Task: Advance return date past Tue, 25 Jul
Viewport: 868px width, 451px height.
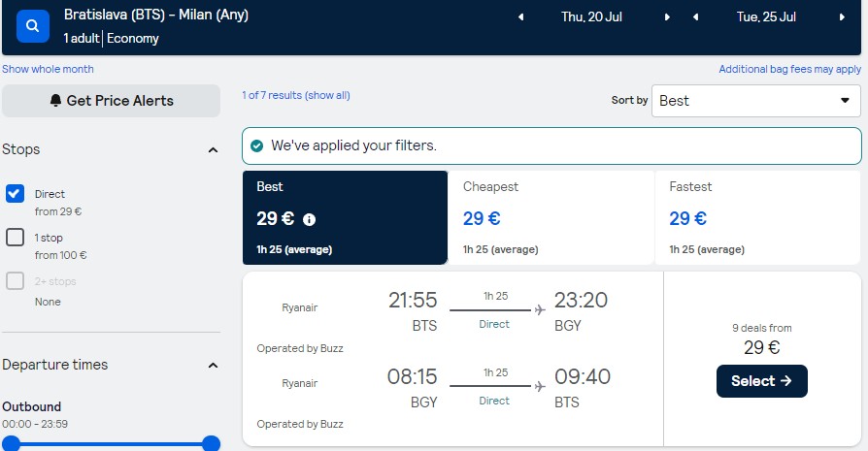Action: click(842, 17)
